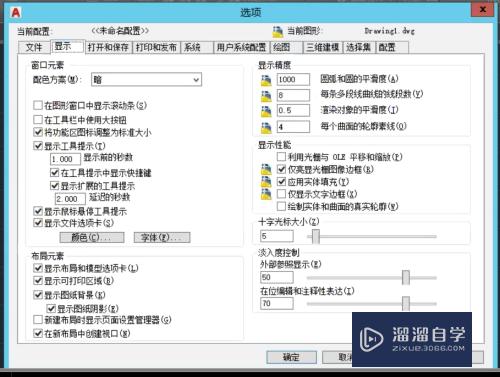Open the 打开和保存 tab
500x377 pixels.
108,47
